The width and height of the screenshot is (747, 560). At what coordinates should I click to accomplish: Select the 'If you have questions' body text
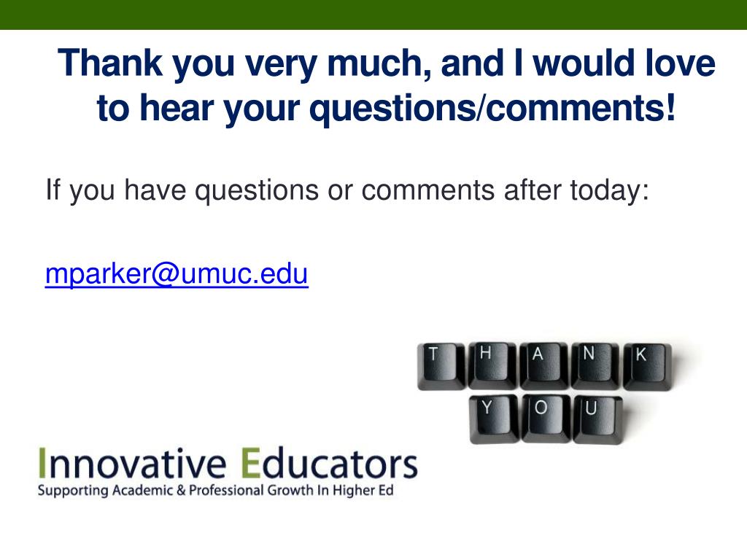347,190
